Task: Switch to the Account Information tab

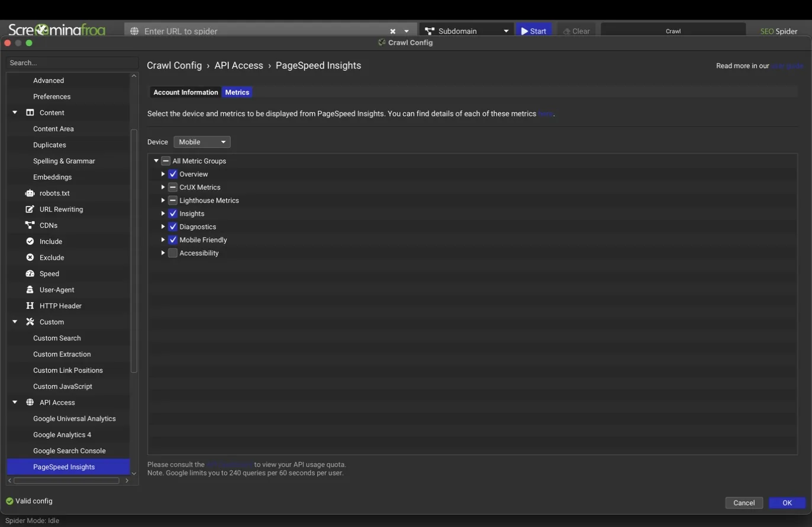Action: [x=186, y=92]
